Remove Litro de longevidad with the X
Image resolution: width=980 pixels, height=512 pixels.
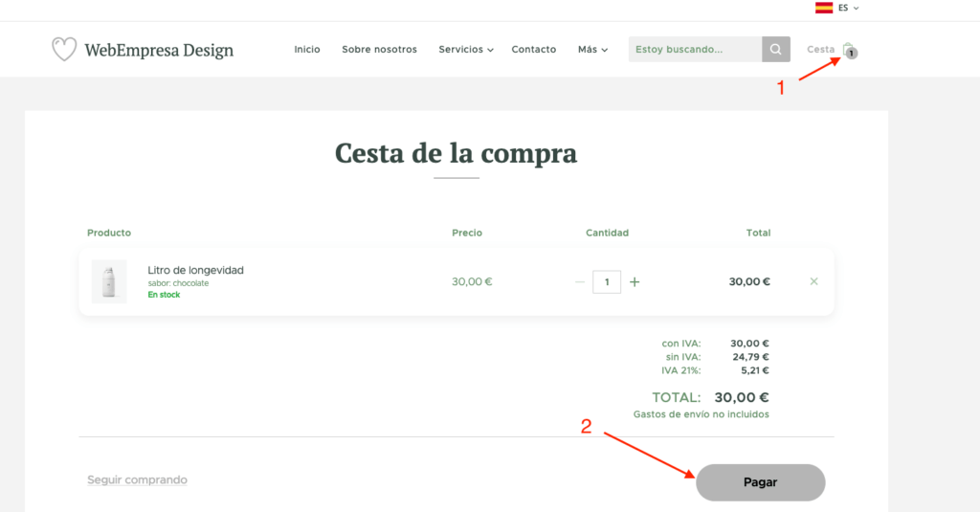813,281
